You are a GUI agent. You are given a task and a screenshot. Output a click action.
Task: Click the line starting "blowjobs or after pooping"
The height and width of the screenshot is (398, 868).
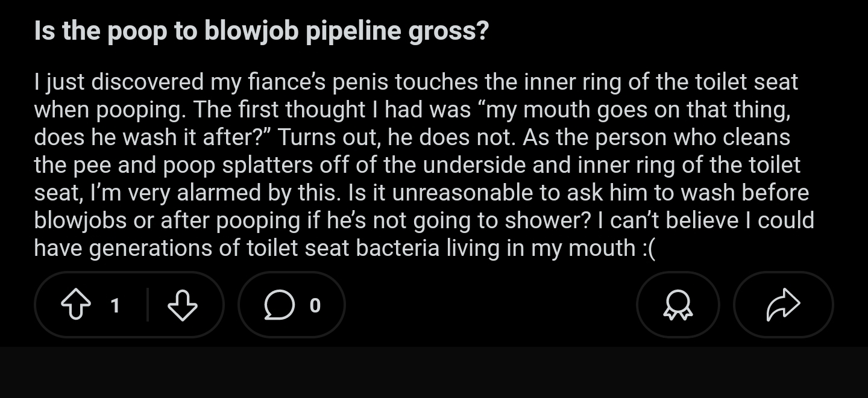point(424,220)
